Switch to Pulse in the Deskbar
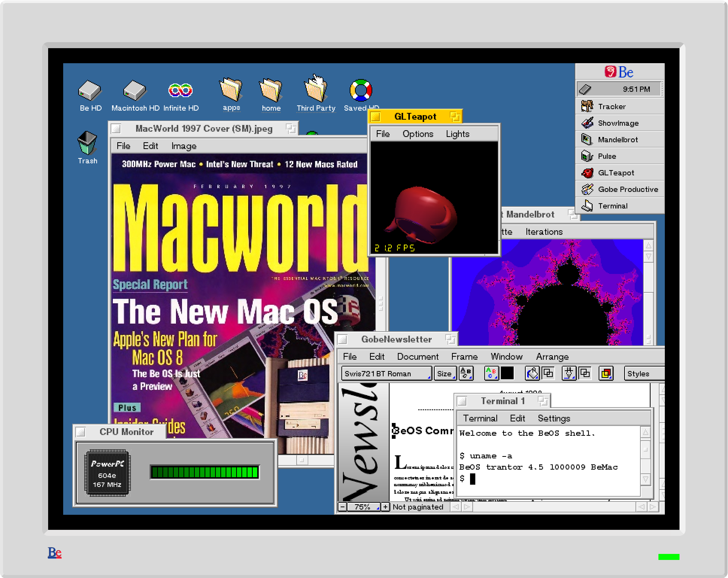The width and height of the screenshot is (728, 578). [620, 156]
